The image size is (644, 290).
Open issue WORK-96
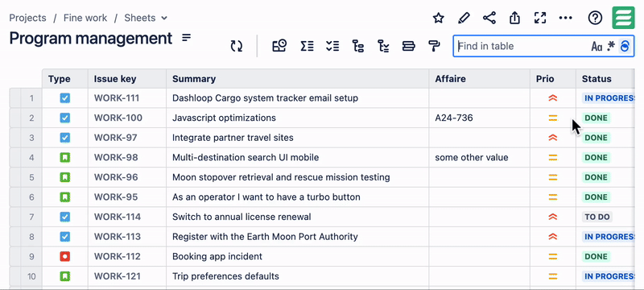click(x=116, y=177)
